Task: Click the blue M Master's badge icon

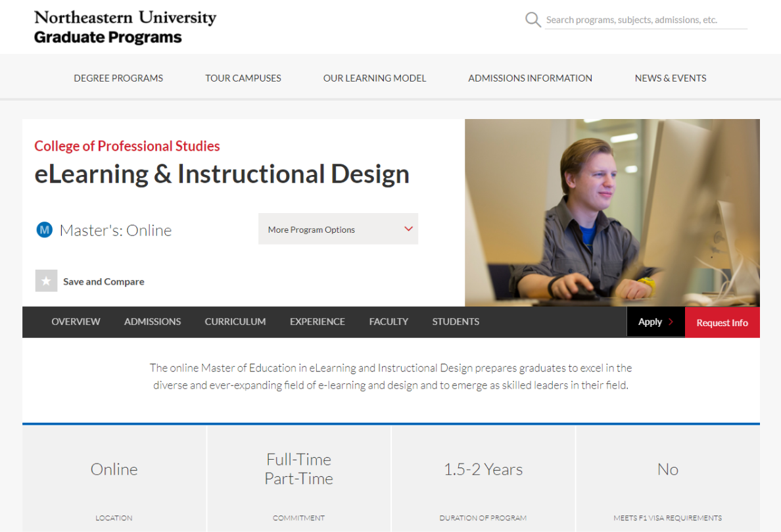Action: point(44,230)
